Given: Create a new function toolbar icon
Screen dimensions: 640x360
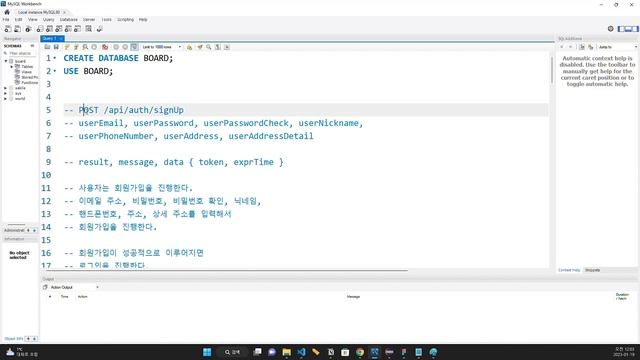Looking at the screenshot, I should (78, 29).
